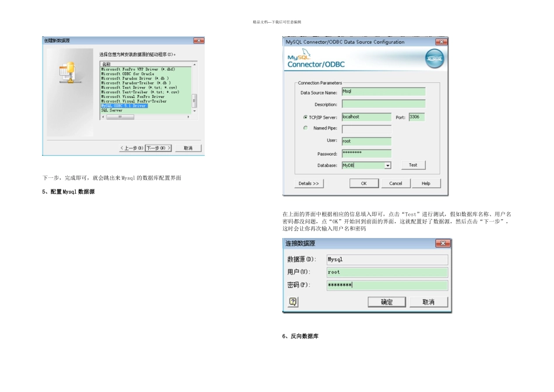This screenshot has width=554, height=392.
Task: Click the driver list vertical scrollbar thumb
Action: (x=194, y=100)
